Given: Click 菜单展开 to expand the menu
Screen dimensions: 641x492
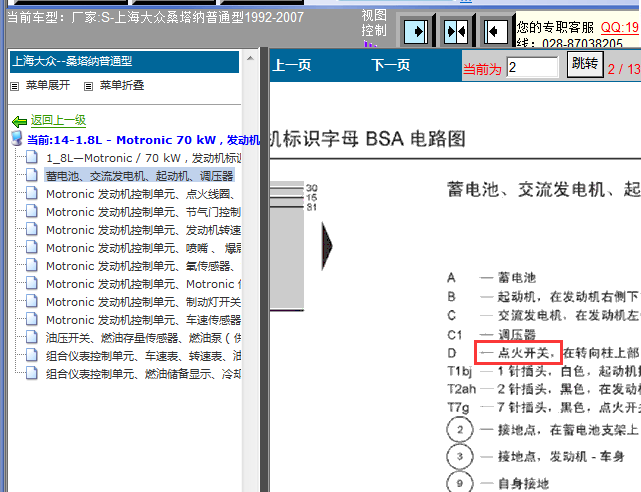Looking at the screenshot, I should pos(48,85).
